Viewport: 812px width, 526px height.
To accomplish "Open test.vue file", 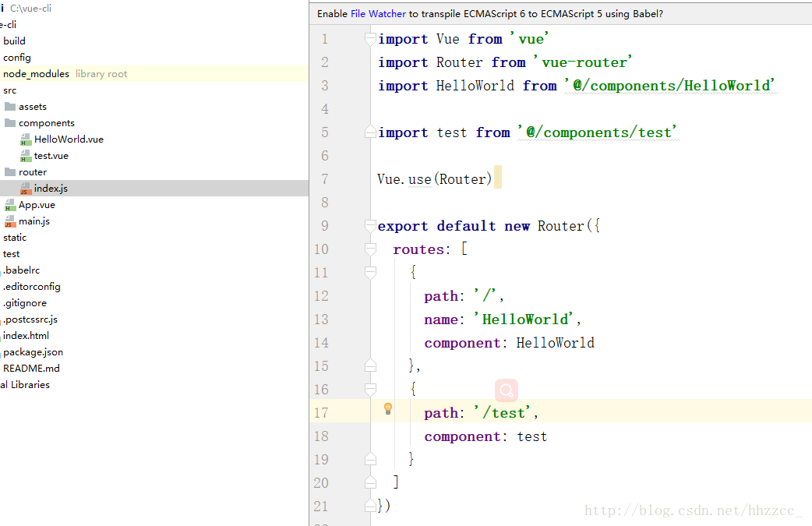I will 51,156.
